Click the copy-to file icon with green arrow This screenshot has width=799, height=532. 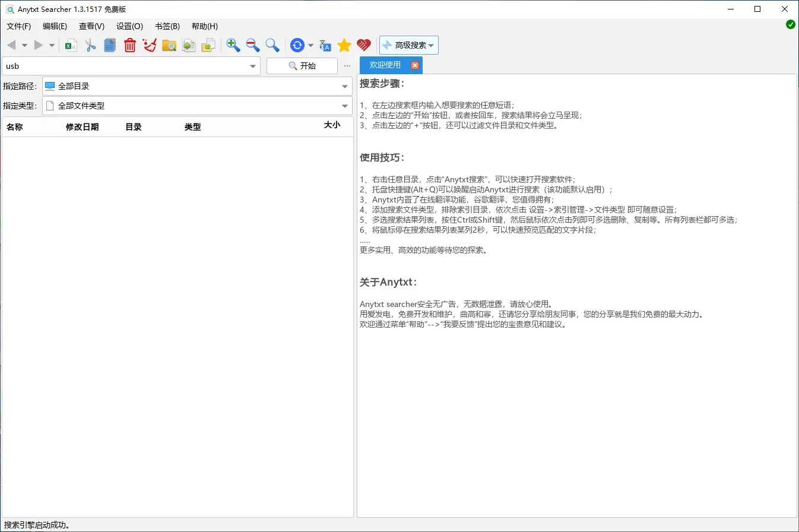tap(189, 45)
